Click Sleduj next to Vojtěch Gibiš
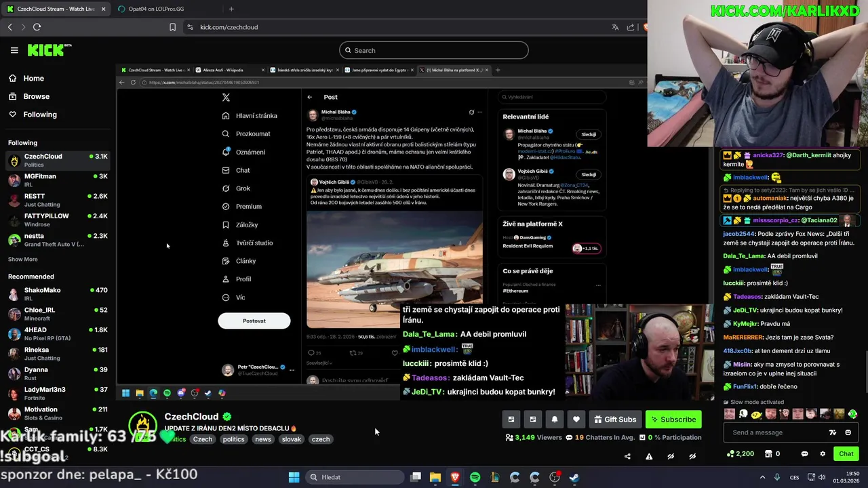The width and height of the screenshot is (868, 488). click(x=588, y=174)
